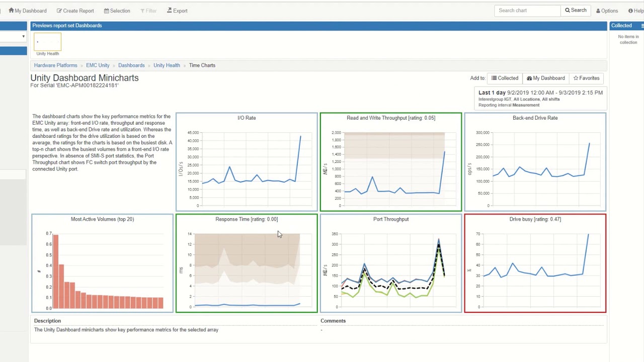This screenshot has width=644, height=362.
Task: Click 'No items in collection' text
Action: coord(628,40)
